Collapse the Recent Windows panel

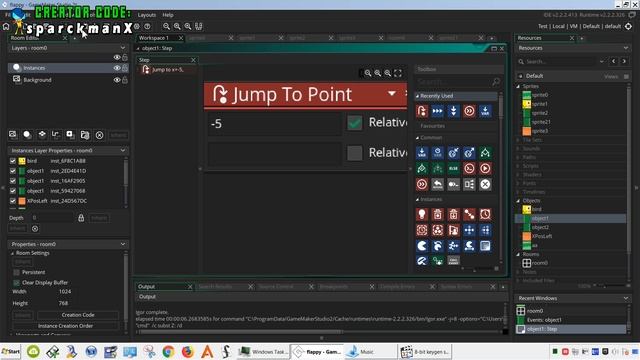626,298
